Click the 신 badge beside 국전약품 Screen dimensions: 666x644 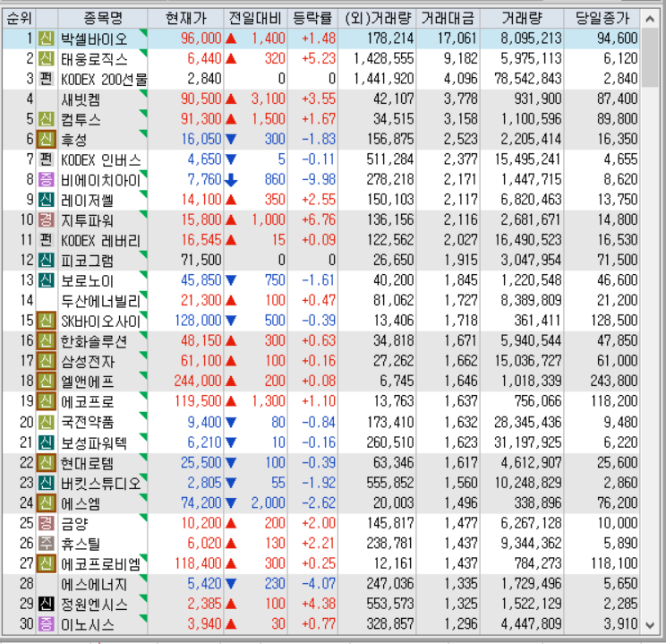point(47,422)
